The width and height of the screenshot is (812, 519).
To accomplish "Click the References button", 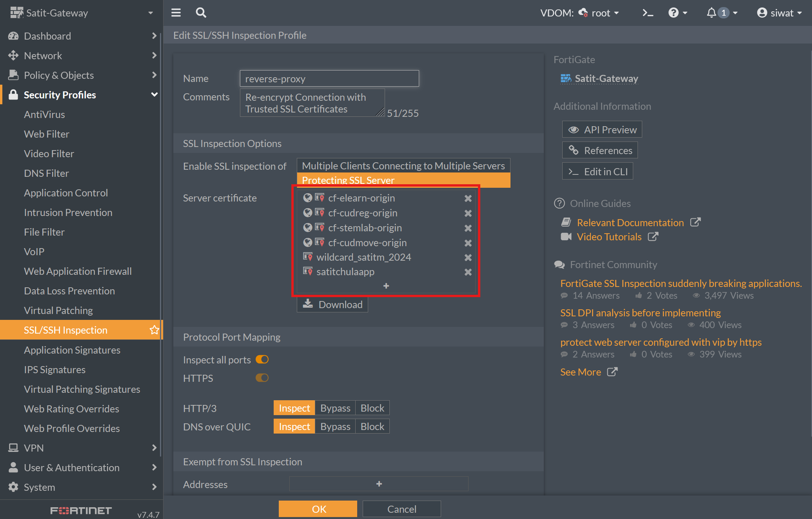I will click(x=600, y=151).
